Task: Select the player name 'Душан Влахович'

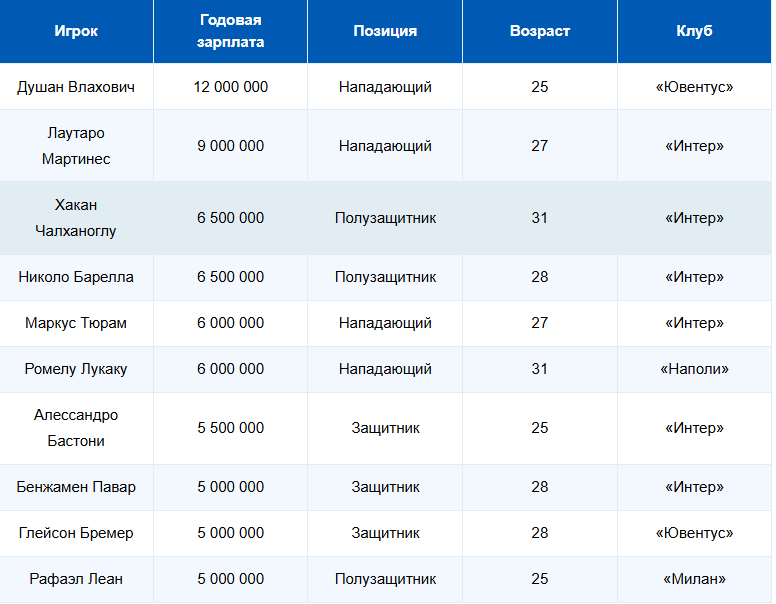Action: click(76, 87)
